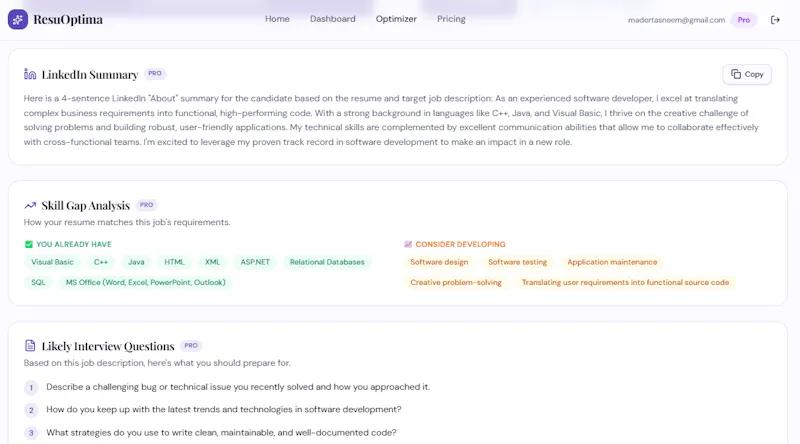Click the PRO badge next to Likely Interview Questions
The width and height of the screenshot is (800, 444).
191,346
